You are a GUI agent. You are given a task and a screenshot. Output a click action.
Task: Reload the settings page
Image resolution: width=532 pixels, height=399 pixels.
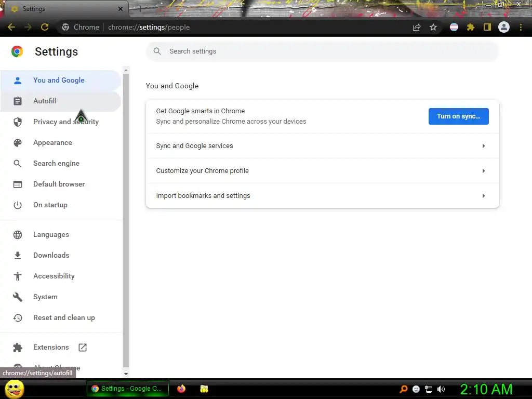point(45,27)
